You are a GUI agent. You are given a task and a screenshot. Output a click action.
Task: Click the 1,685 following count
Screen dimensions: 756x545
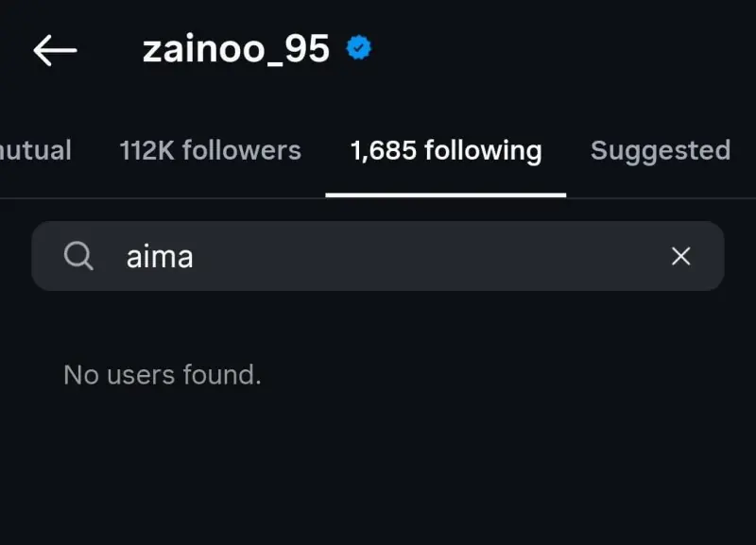[383, 150]
